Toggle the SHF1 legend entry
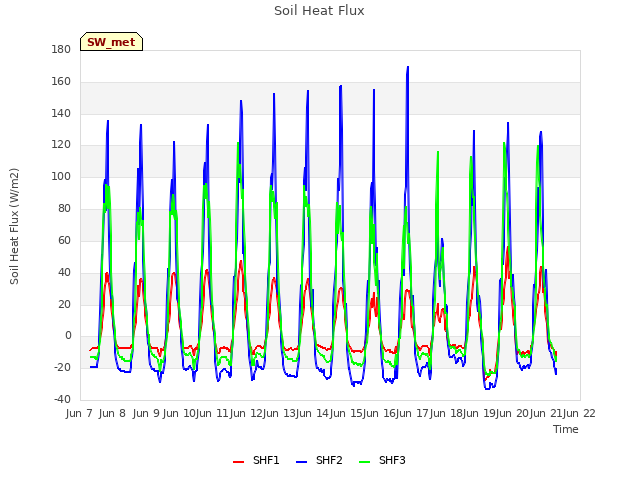 [x=256, y=460]
